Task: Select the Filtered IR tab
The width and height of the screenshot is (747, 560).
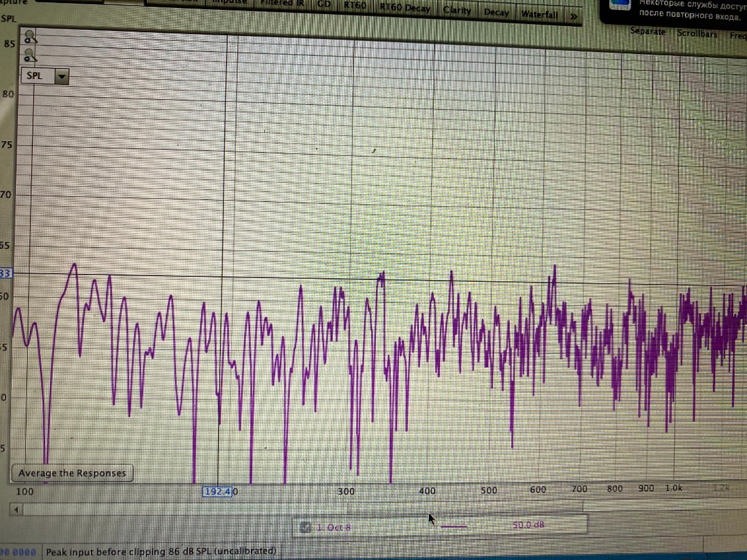Action: 284,3
